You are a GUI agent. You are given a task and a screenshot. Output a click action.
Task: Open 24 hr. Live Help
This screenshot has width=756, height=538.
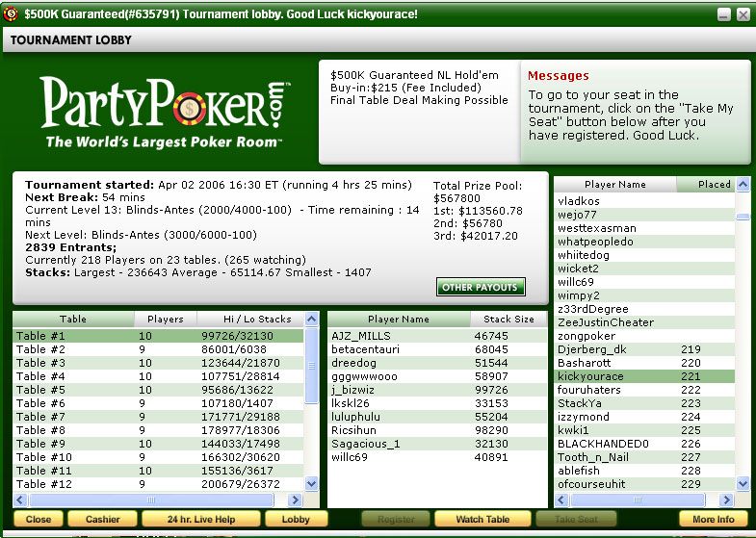coord(202,519)
